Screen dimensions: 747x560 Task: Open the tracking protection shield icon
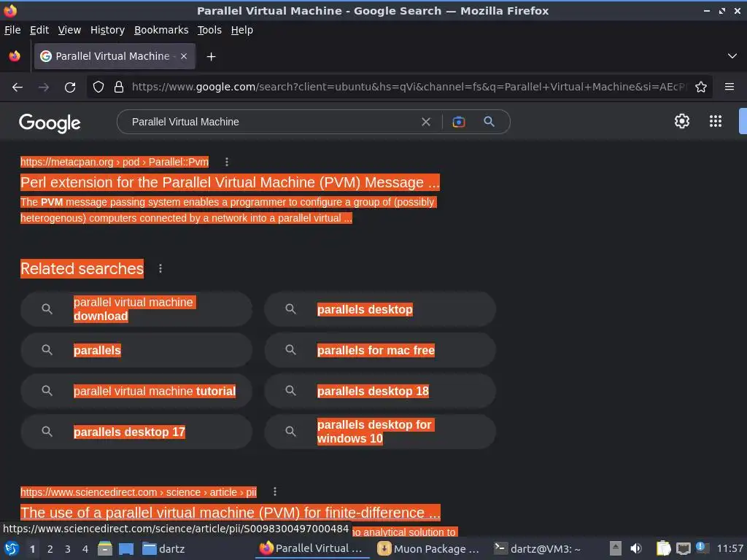pyautogui.click(x=98, y=87)
